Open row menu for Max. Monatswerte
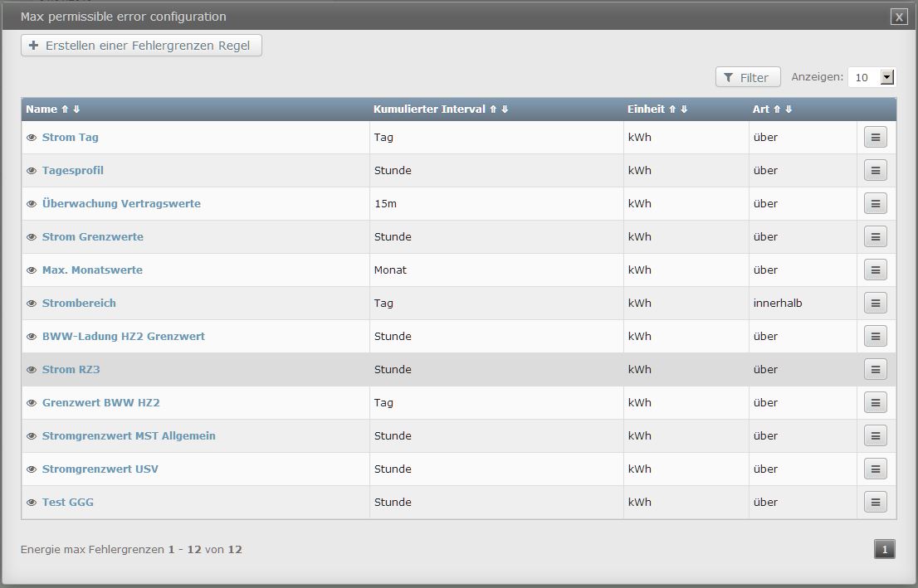 click(x=876, y=270)
